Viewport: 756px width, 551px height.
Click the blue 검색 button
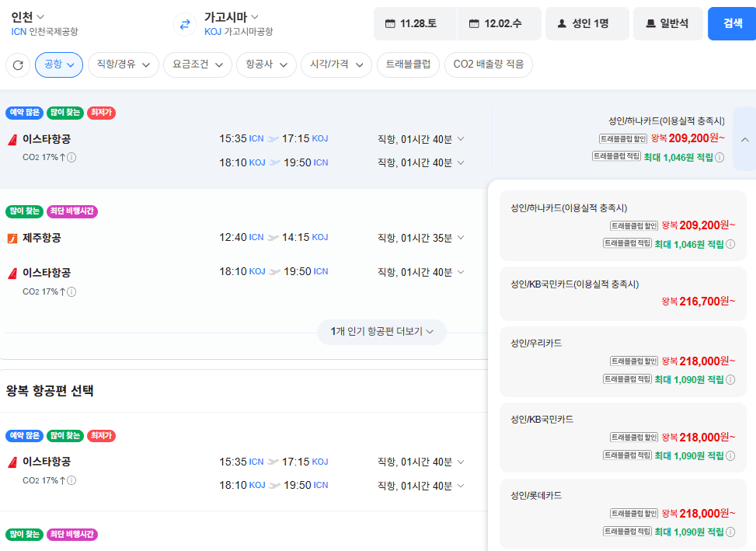(x=732, y=23)
